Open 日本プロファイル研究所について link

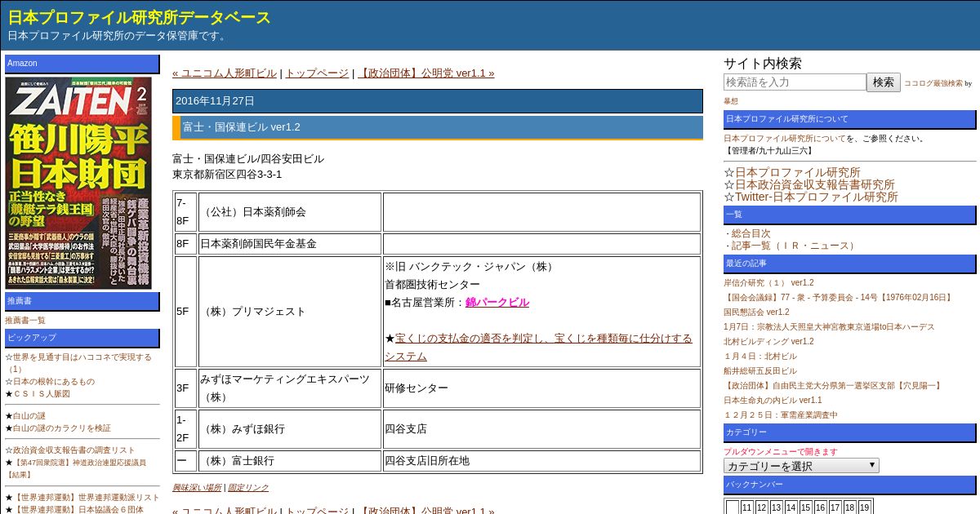point(785,139)
